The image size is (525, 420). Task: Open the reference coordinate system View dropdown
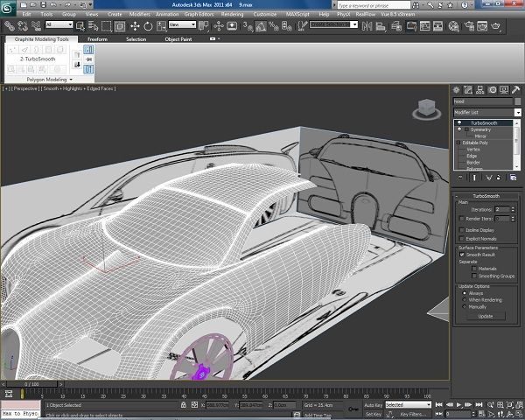[x=182, y=24]
